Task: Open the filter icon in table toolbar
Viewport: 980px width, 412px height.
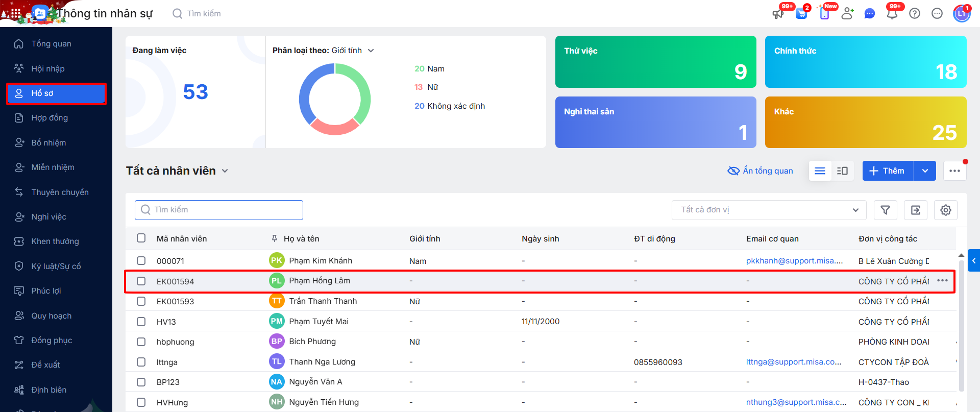Action: pos(885,210)
